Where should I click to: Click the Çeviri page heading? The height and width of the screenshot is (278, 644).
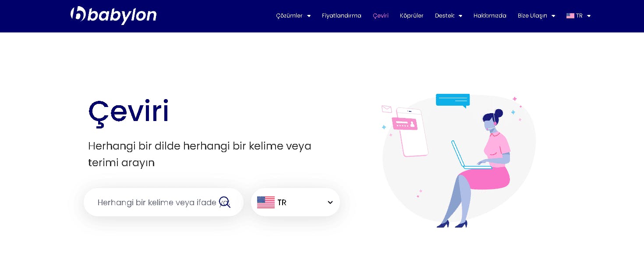[x=128, y=112]
